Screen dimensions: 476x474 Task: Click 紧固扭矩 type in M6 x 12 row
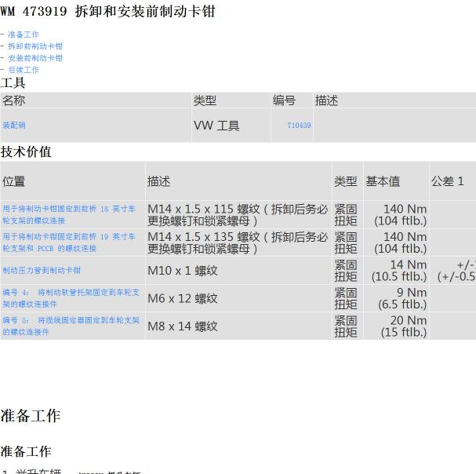tap(346, 298)
